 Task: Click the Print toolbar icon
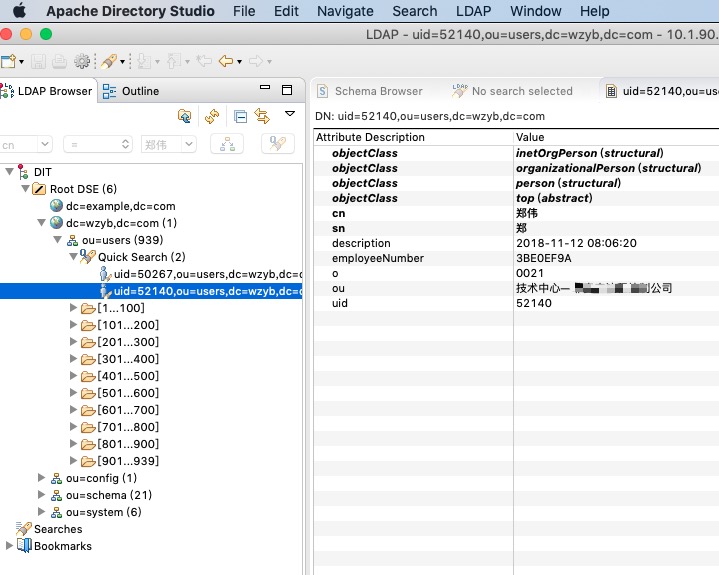(59, 61)
